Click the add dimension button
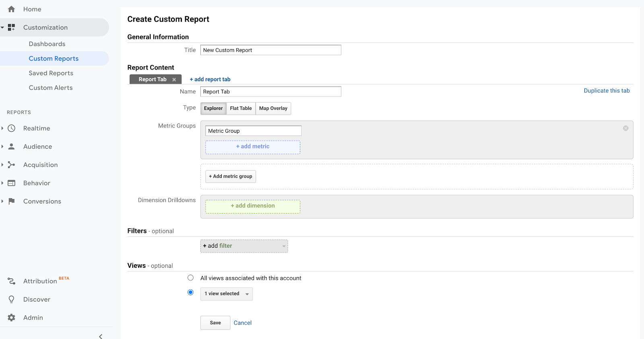 253,206
